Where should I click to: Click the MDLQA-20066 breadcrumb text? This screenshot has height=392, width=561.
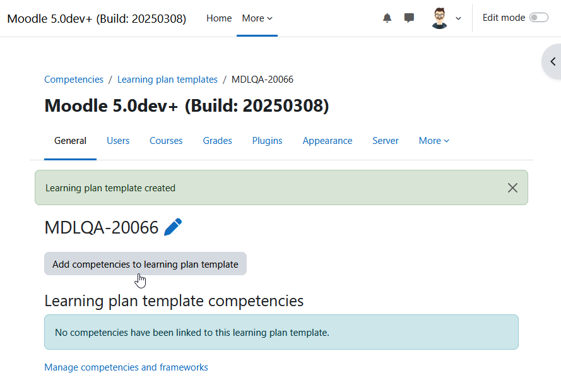263,80
